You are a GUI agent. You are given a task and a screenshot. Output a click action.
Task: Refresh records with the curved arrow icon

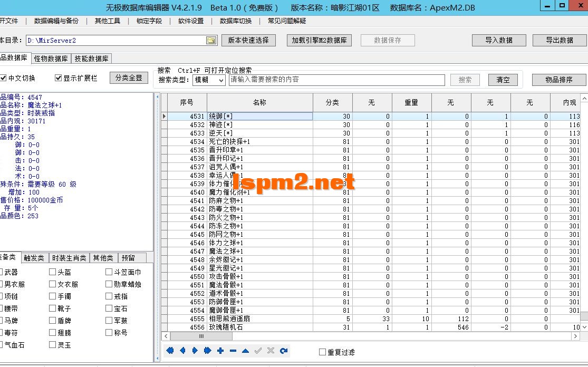coord(283,350)
